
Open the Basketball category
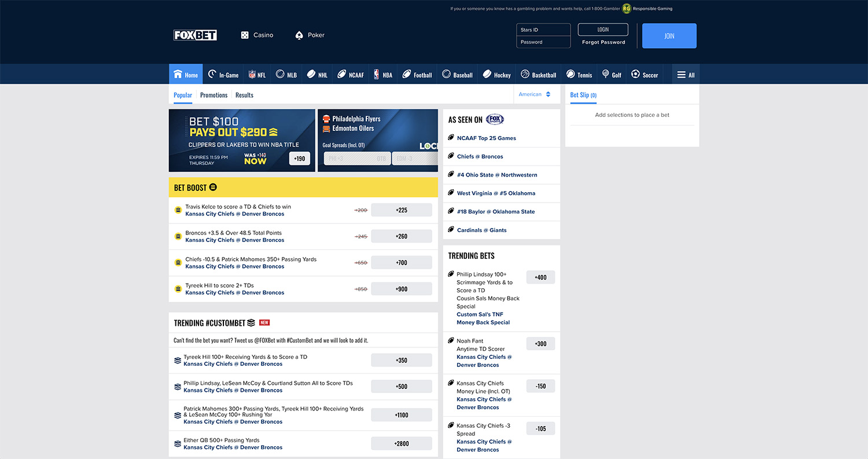point(538,75)
